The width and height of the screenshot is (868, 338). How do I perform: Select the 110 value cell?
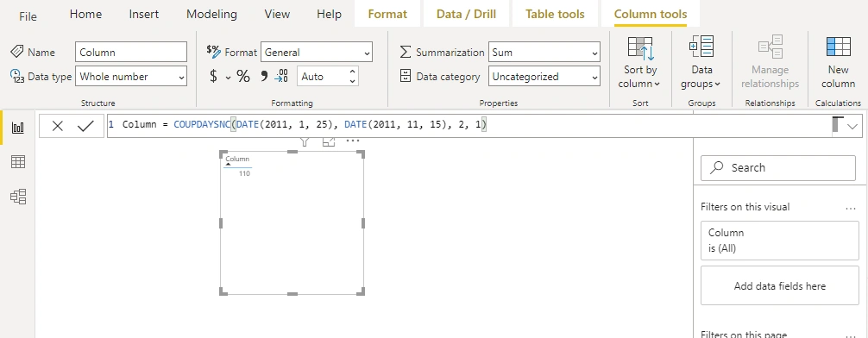pyautogui.click(x=244, y=173)
